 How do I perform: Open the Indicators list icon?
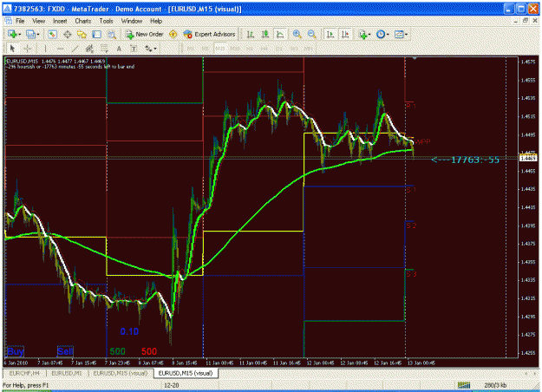[x=362, y=34]
